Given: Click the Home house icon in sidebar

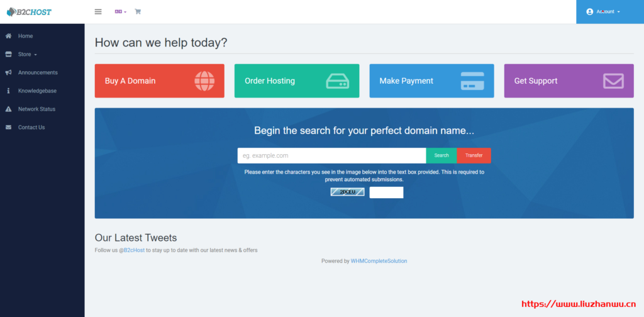Looking at the screenshot, I should (8, 36).
